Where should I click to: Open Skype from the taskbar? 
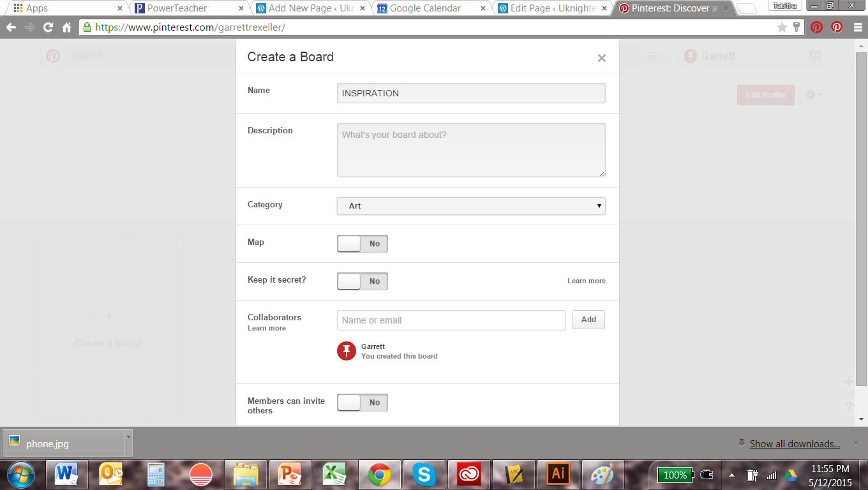(x=424, y=475)
